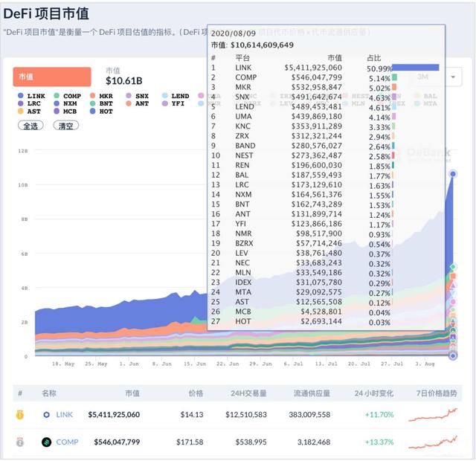The width and height of the screenshot is (476, 461).
Task: Open LINK 7-day price trend sparkline
Action: (433, 415)
